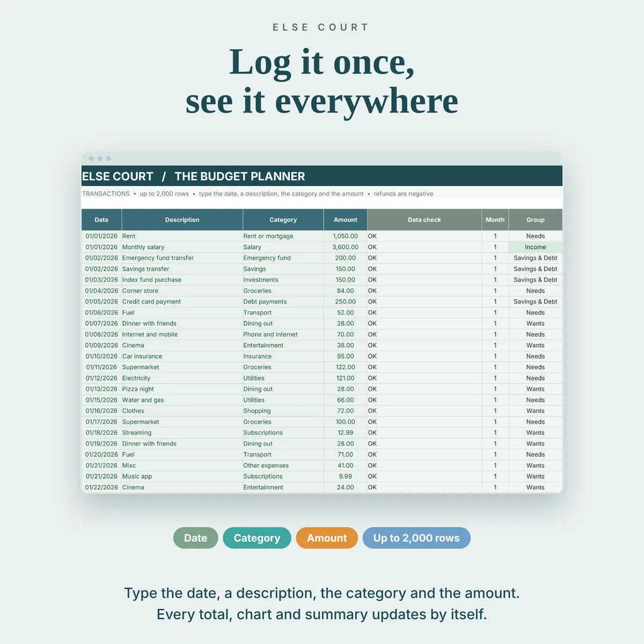The image size is (644, 644).
Task: Select the 1,050.00 amount cell
Action: coord(346,236)
